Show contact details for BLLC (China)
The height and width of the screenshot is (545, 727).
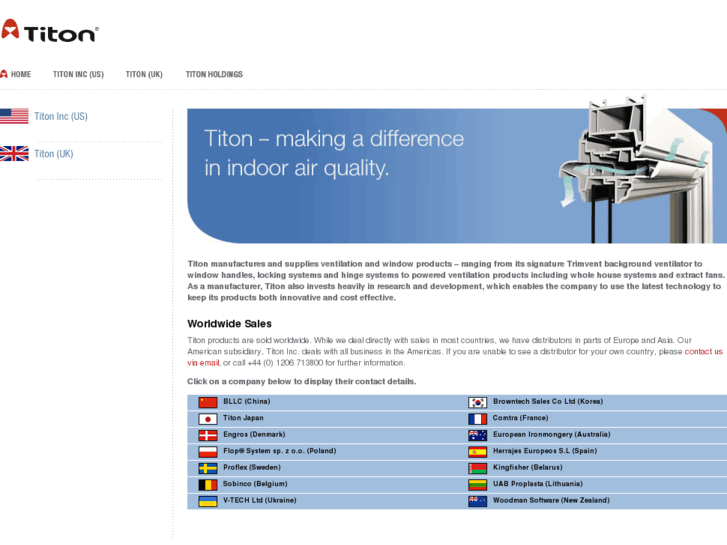[x=247, y=401]
